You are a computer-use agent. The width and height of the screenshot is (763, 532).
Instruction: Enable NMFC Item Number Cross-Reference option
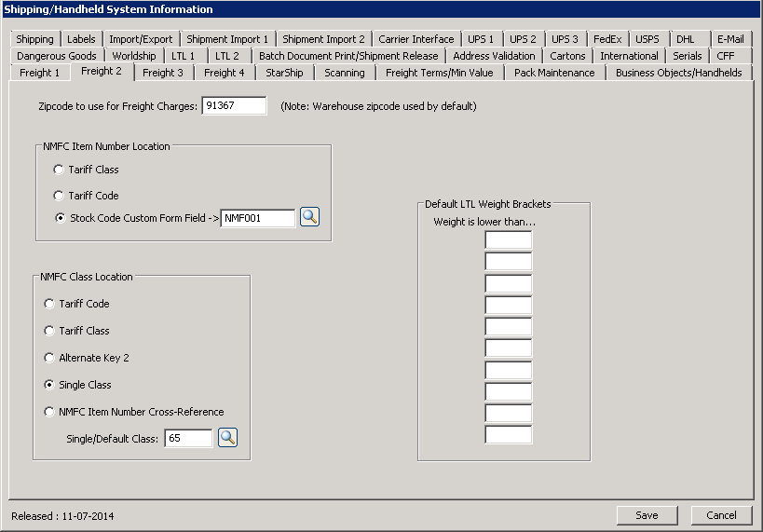click(x=50, y=412)
